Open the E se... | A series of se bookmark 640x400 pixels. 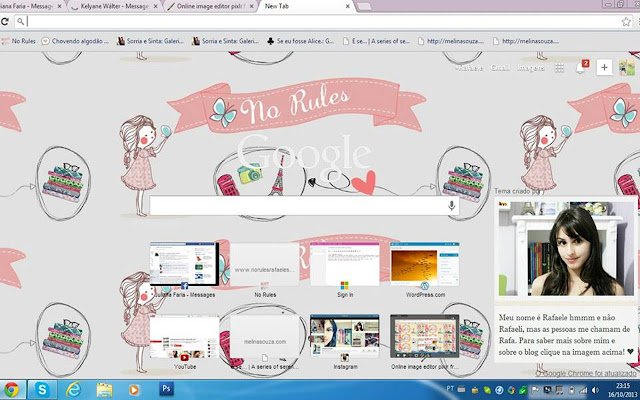[376, 41]
